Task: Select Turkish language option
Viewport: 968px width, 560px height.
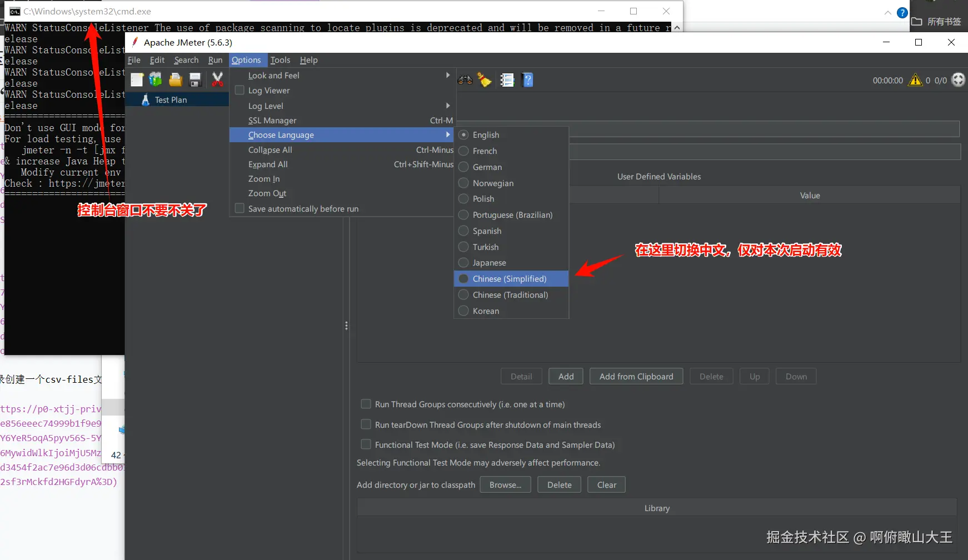Action: pyautogui.click(x=511, y=247)
